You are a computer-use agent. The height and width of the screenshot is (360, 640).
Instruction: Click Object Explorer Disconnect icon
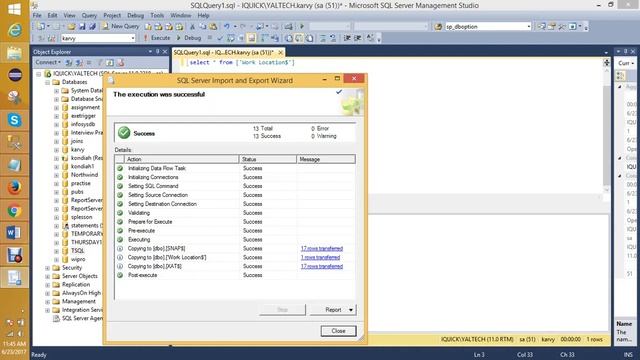point(79,63)
